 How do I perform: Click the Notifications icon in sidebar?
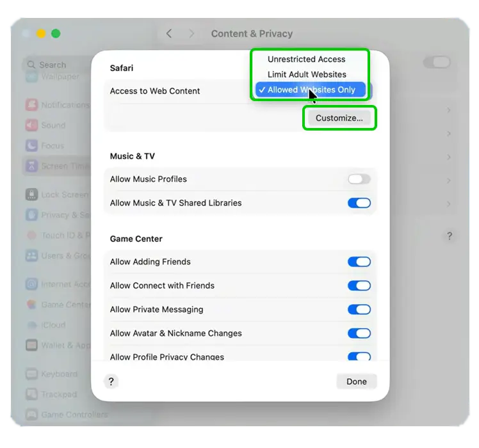[x=31, y=105]
